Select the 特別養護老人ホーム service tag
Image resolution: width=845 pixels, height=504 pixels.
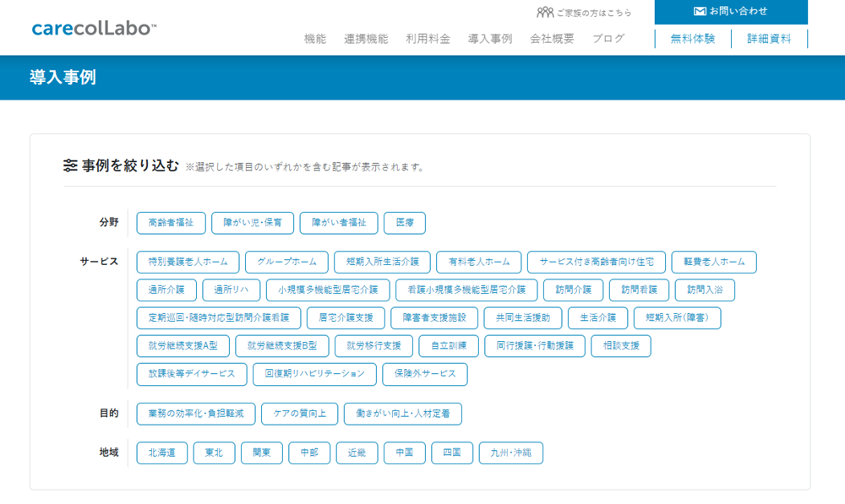[188, 263]
